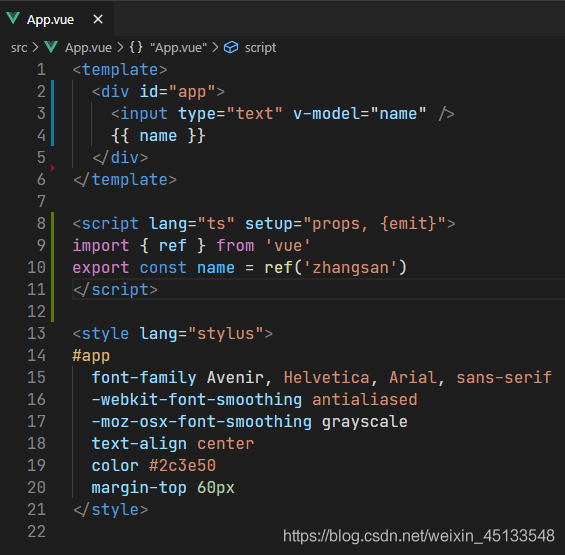Image resolution: width=565 pixels, height=555 pixels.
Task: Expand breadcrumb chevron before script
Action: click(215, 47)
